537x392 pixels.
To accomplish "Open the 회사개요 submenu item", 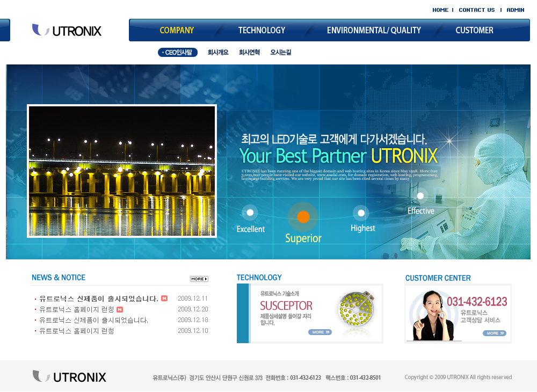I will 218,53.
